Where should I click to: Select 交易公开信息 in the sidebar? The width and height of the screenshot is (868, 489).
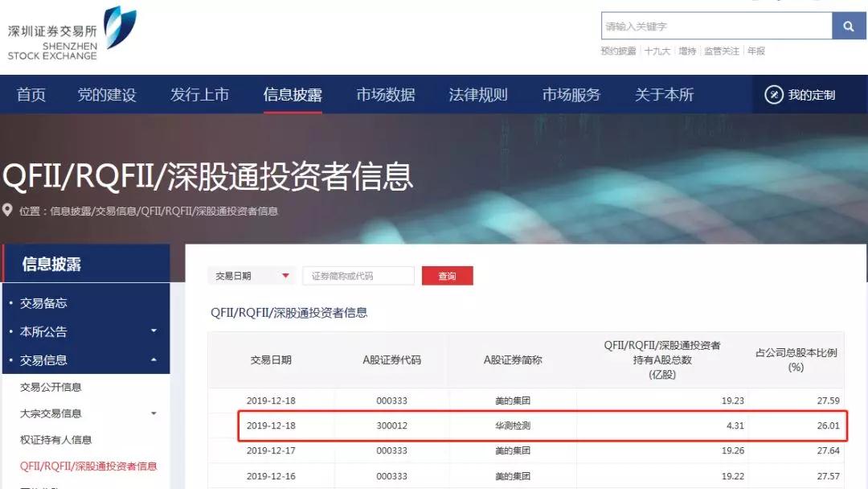click(x=51, y=387)
